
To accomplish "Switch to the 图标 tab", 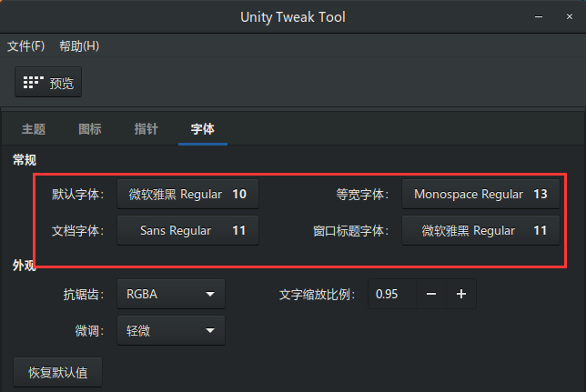I will 90,129.
